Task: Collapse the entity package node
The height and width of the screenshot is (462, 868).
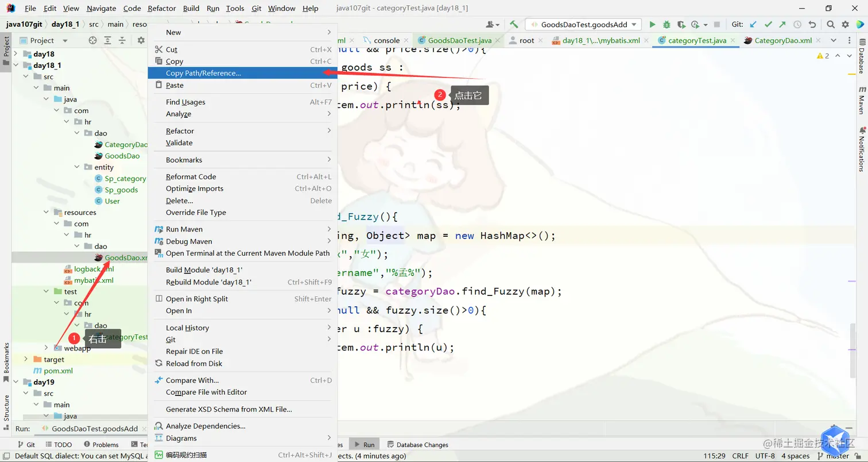Action: click(x=77, y=167)
